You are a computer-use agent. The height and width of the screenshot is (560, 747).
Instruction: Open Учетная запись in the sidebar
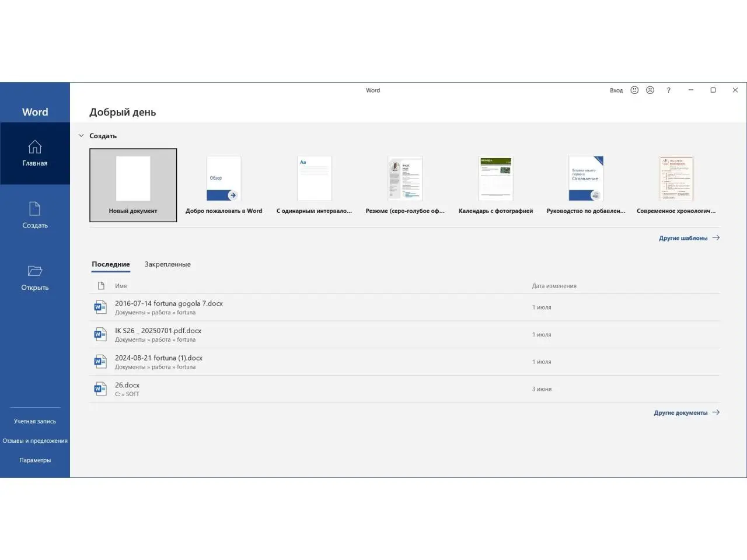pos(35,421)
